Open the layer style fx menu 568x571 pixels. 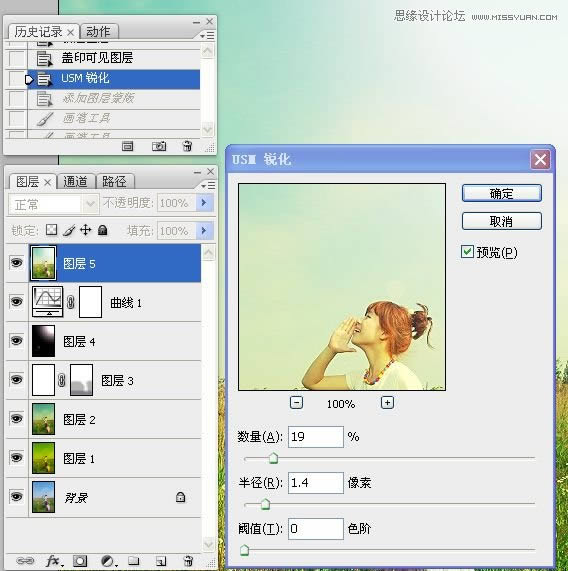click(54, 560)
